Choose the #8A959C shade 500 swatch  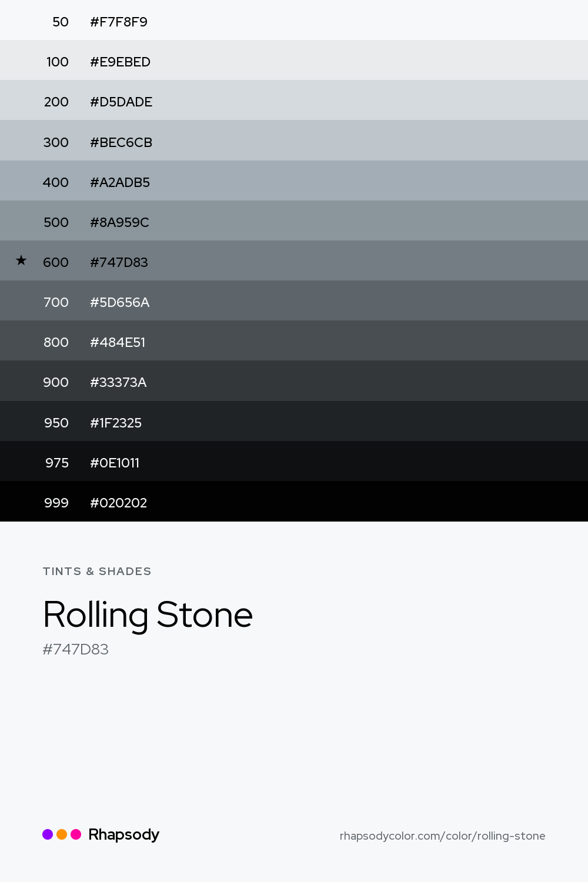point(294,220)
